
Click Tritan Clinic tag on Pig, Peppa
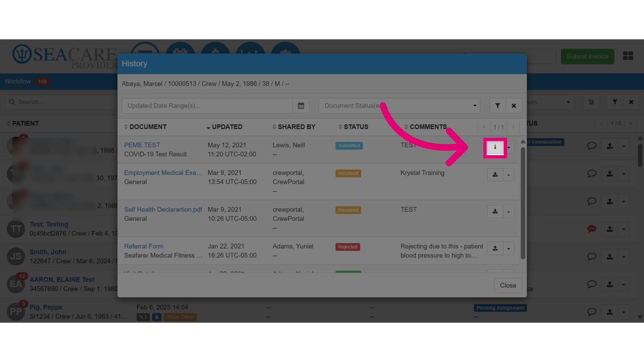click(x=180, y=317)
